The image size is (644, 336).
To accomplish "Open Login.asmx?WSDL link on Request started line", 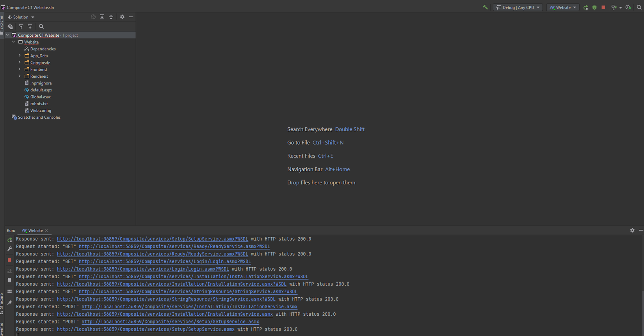I will point(165,262).
